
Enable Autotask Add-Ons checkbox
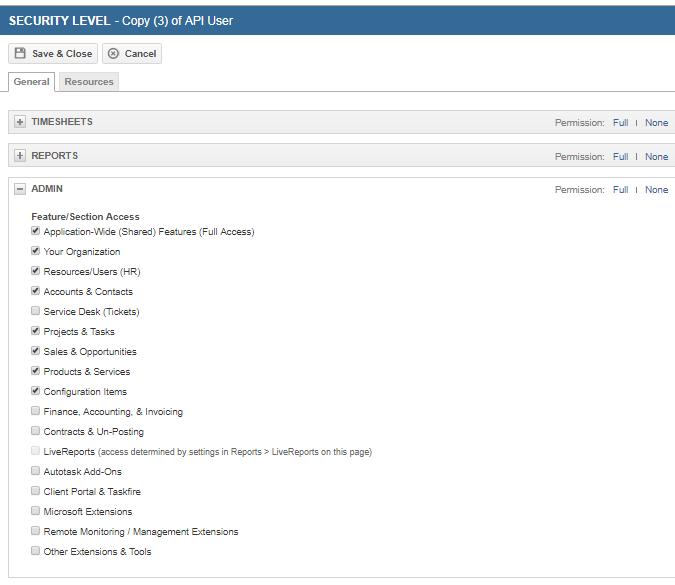(x=36, y=471)
